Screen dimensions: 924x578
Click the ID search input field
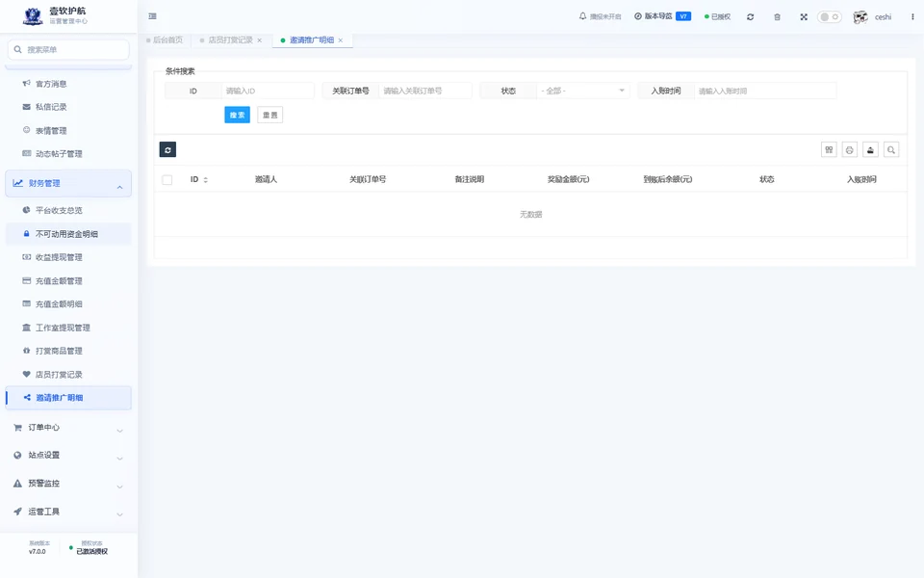click(x=268, y=91)
